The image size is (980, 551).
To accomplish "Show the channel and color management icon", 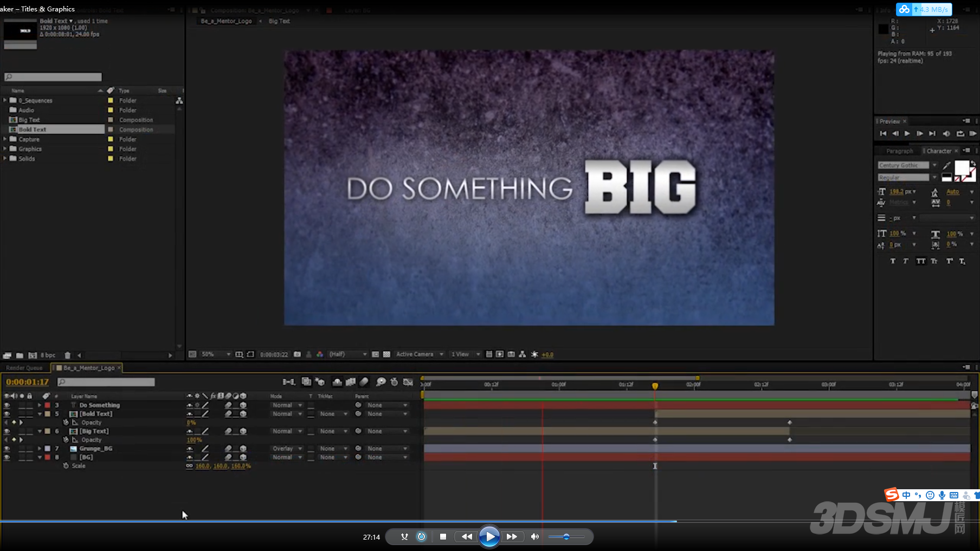I will [x=320, y=354].
